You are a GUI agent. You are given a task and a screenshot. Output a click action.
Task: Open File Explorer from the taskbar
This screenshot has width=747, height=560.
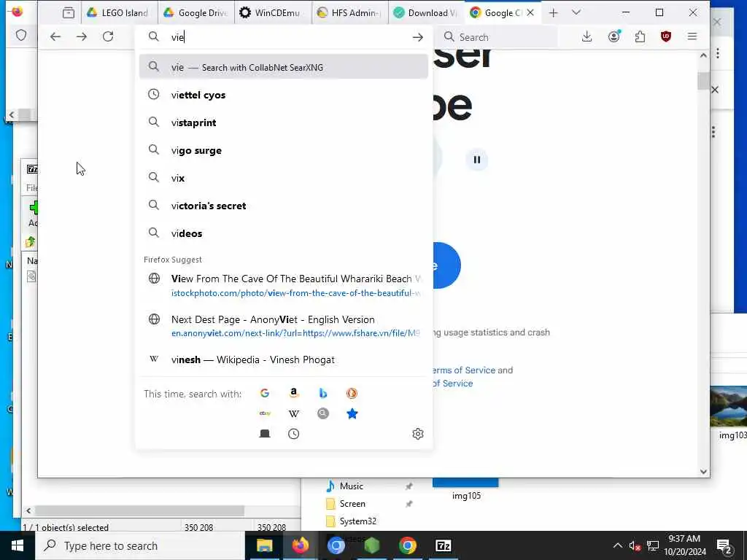pyautogui.click(x=264, y=545)
